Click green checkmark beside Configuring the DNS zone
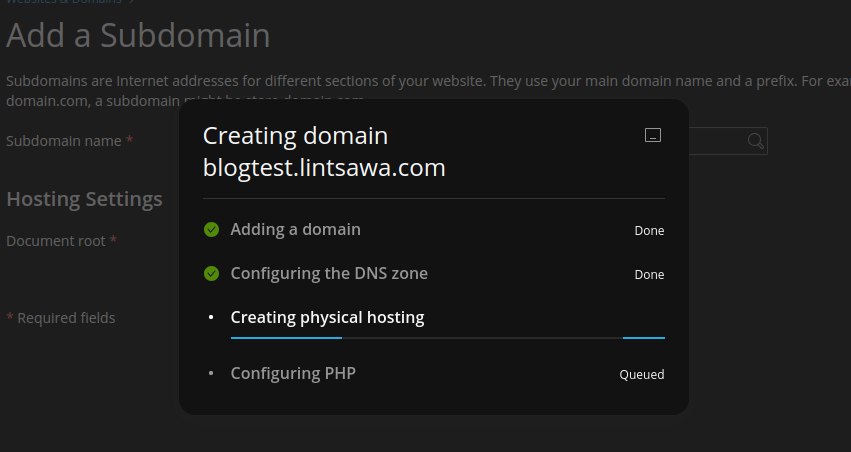The width and height of the screenshot is (851, 452). click(211, 273)
